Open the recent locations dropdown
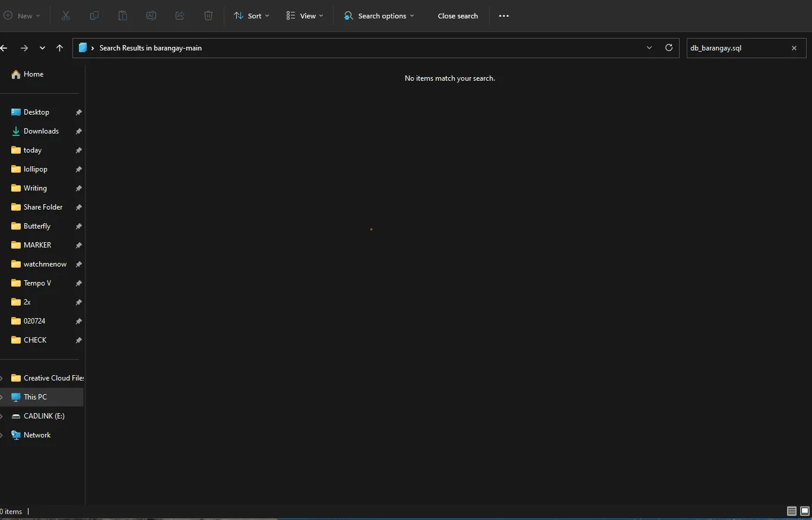This screenshot has width=812, height=520. (x=42, y=48)
